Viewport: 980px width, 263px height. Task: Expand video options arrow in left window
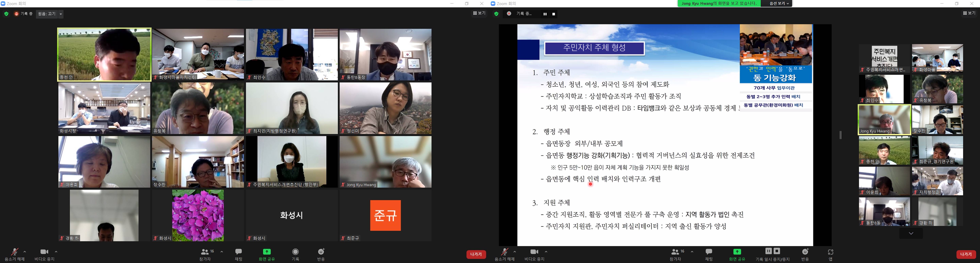coord(56,252)
